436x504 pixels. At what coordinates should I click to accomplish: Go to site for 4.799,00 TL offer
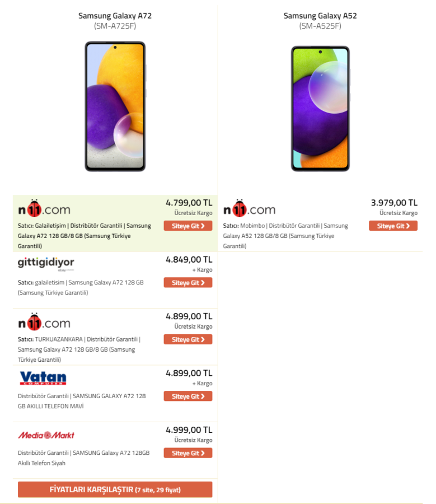pos(188,226)
